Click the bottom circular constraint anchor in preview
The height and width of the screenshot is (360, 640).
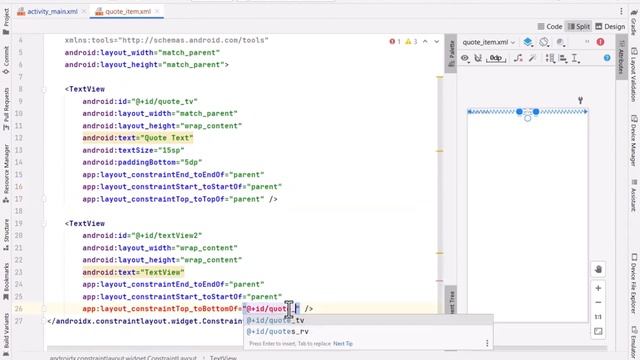pyautogui.click(x=528, y=118)
